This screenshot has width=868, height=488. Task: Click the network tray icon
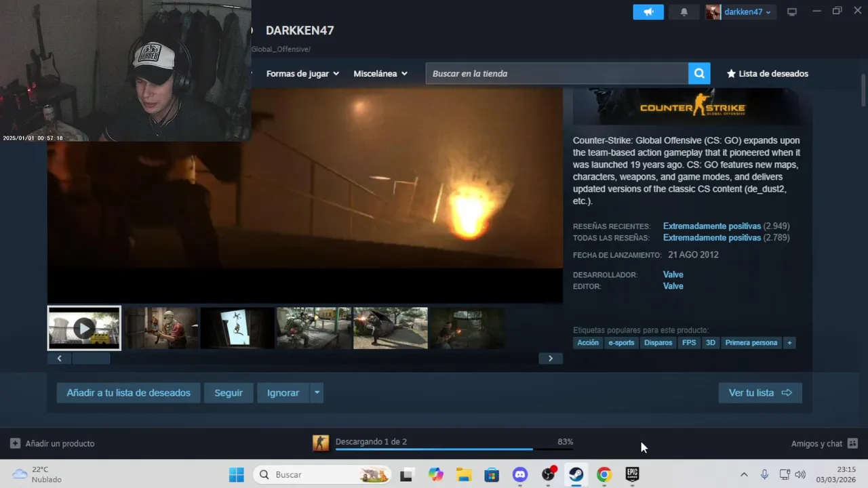pos(785,474)
